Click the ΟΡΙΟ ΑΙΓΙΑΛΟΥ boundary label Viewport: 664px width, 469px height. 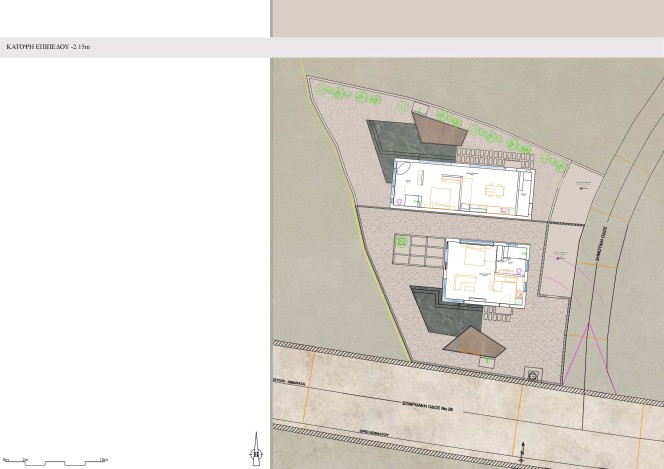[x=374, y=434]
